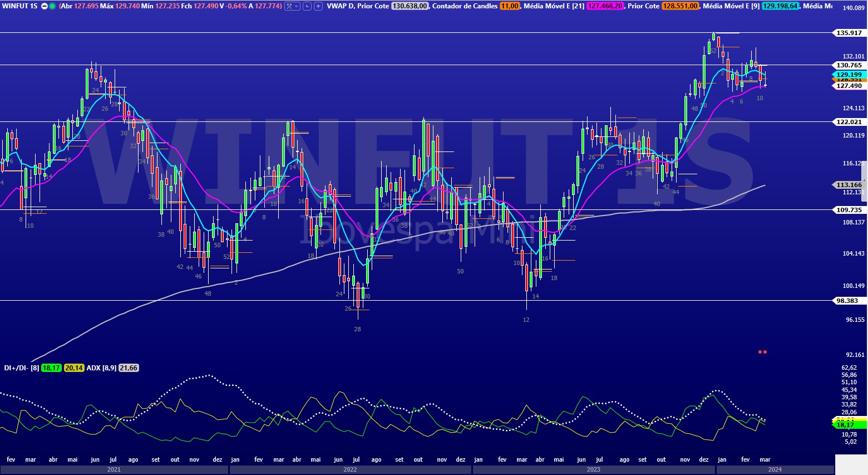Click the white minus circle beside WINFUT 1S
This screenshot has width=868, height=475.
pos(45,6)
